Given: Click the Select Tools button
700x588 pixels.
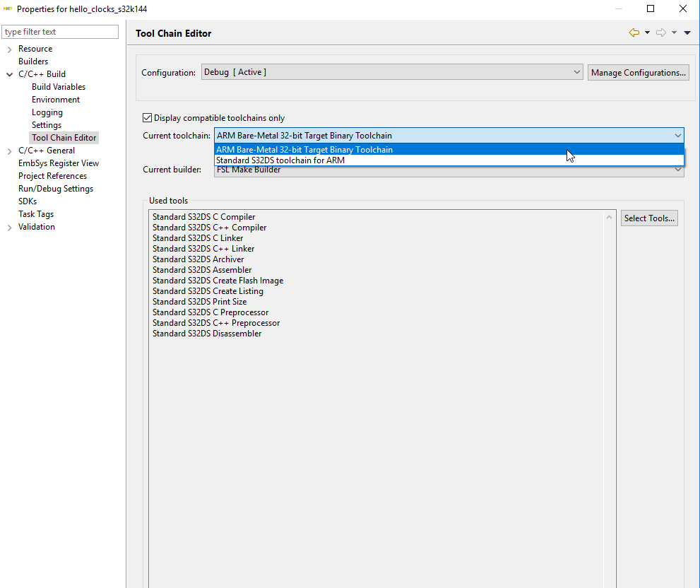Looking at the screenshot, I should [x=649, y=218].
